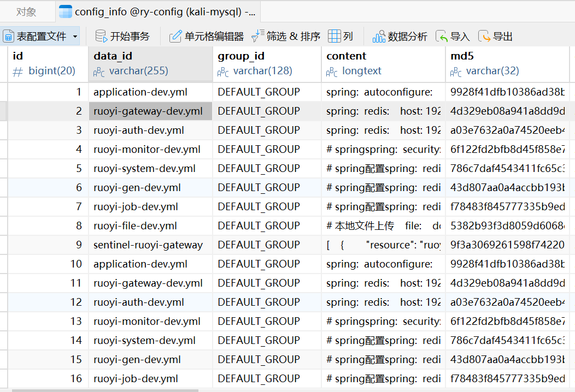575x392 pixels.
Task: Select cell ruoyi-system-dev.yml in row 14
Action: [x=150, y=340]
